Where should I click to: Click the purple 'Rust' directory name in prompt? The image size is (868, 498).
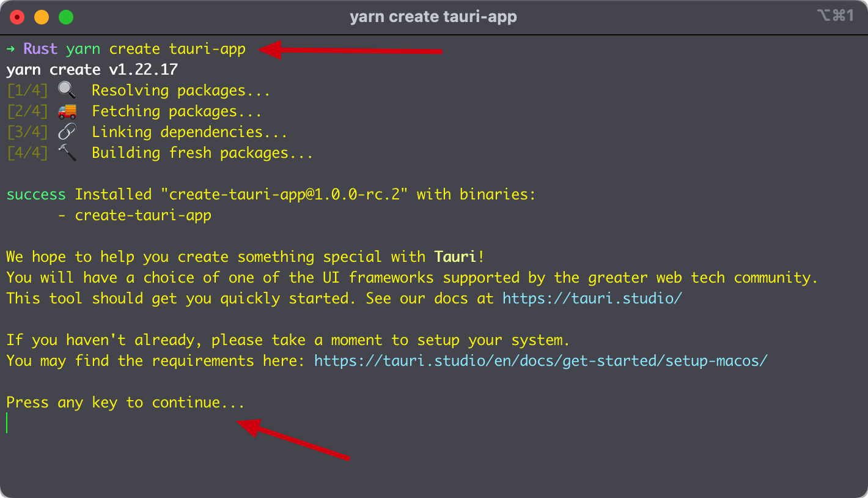[40, 50]
